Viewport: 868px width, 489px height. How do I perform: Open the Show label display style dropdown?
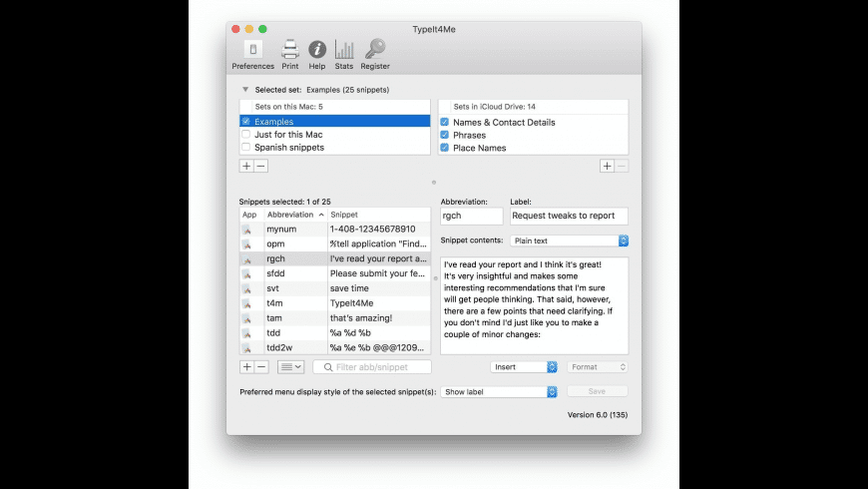[x=499, y=391]
